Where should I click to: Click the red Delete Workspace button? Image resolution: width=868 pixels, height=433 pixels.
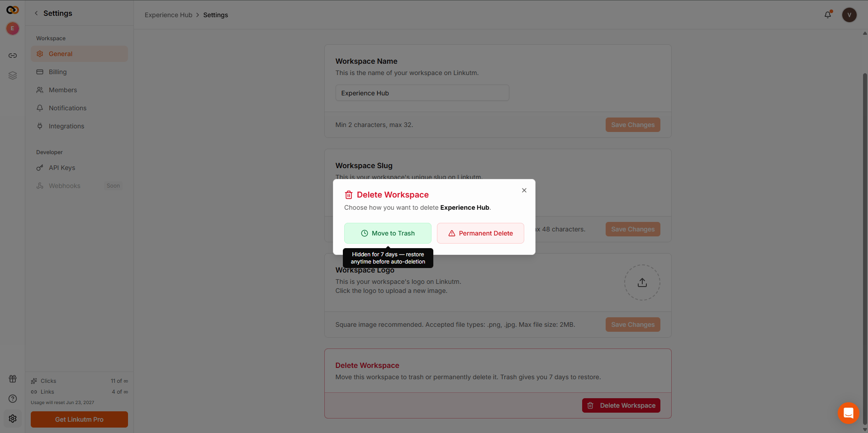(x=621, y=405)
